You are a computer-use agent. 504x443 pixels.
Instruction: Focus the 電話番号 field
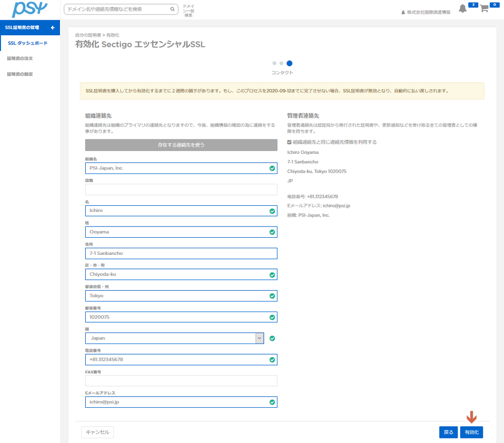coord(181,359)
